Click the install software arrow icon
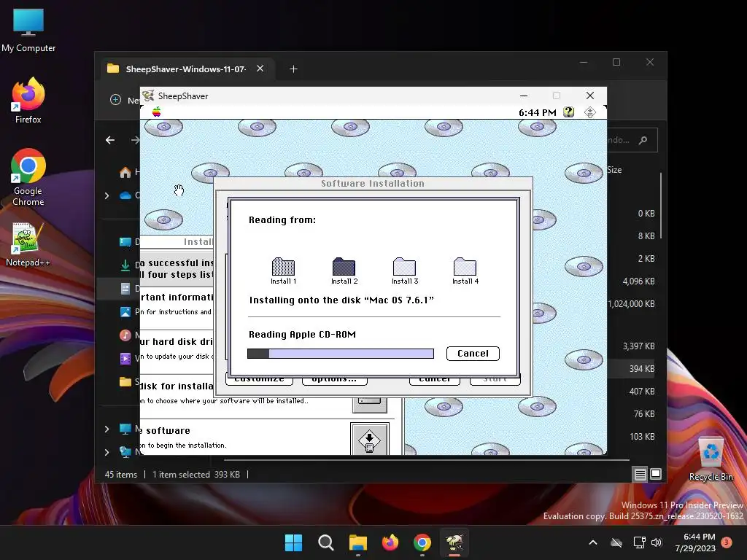The image size is (747, 560). (x=369, y=440)
